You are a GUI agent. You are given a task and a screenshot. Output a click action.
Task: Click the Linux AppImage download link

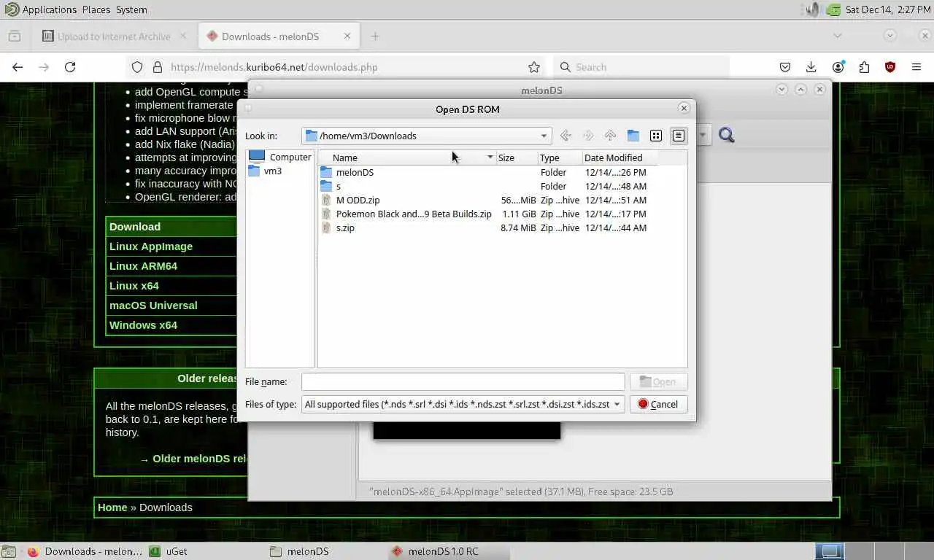pos(151,246)
